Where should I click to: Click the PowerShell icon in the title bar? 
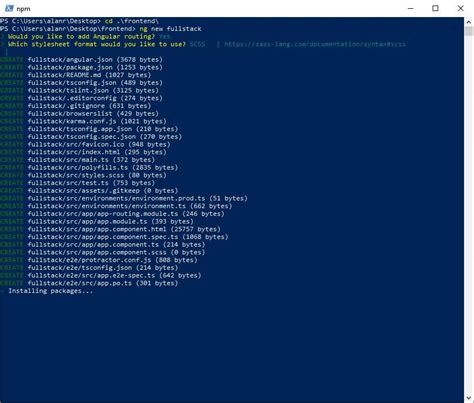[x=9, y=9]
